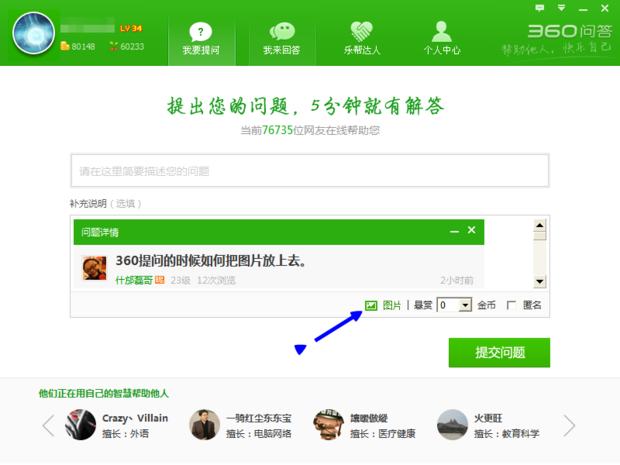Click the orange badge next to 什邡磊哥
Screen dimensions: 620x465
160,280
